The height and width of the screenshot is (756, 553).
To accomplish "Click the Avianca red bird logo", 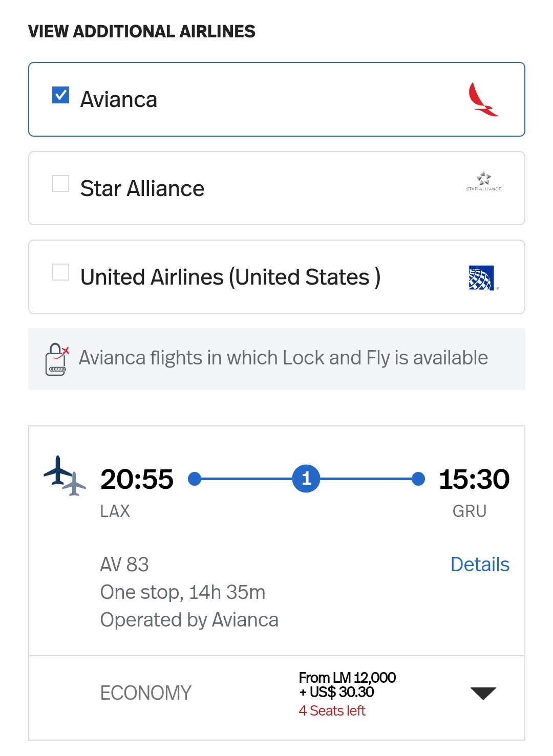I will 483,99.
